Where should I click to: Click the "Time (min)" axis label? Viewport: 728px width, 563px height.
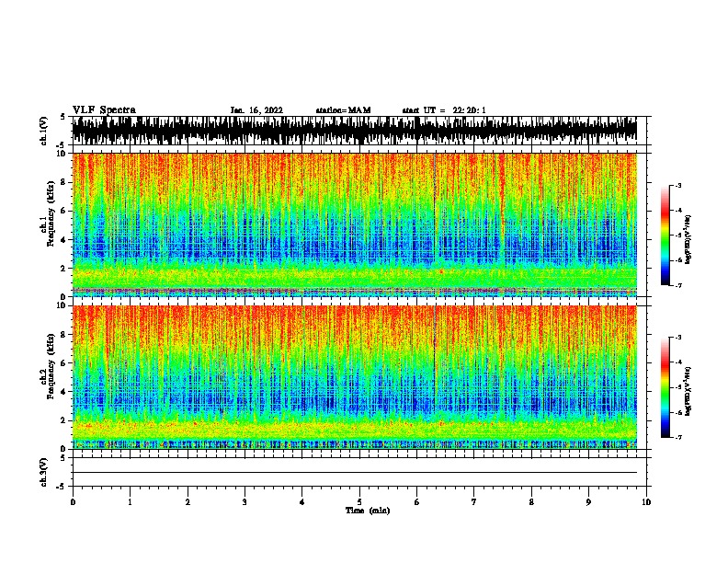click(368, 511)
